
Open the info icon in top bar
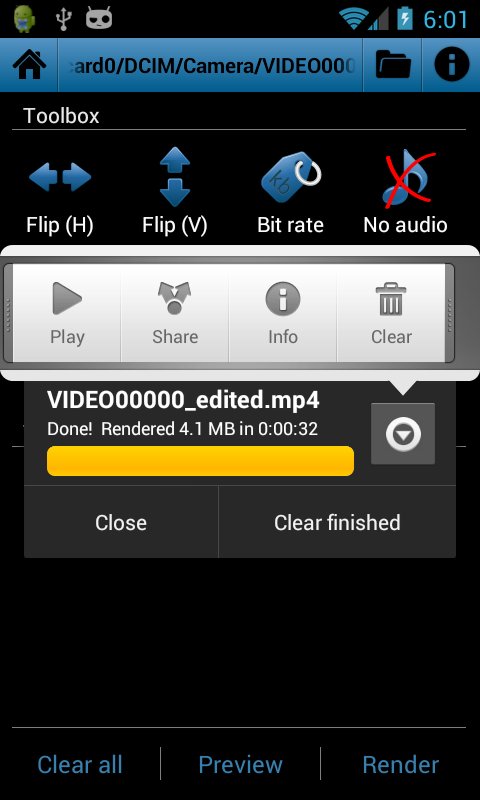point(451,65)
